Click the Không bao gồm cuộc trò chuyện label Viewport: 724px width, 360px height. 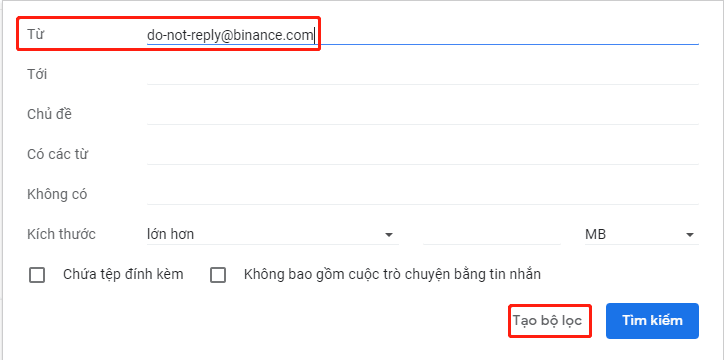(392, 275)
